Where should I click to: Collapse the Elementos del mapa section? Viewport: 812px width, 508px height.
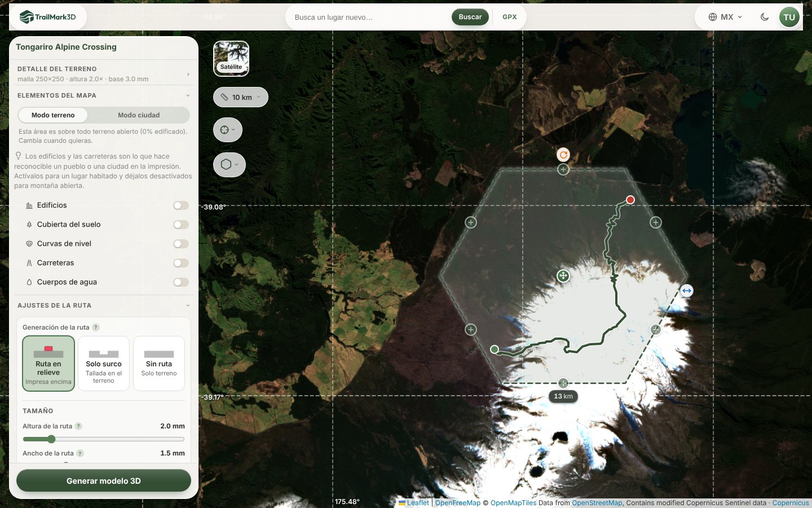coord(104,95)
